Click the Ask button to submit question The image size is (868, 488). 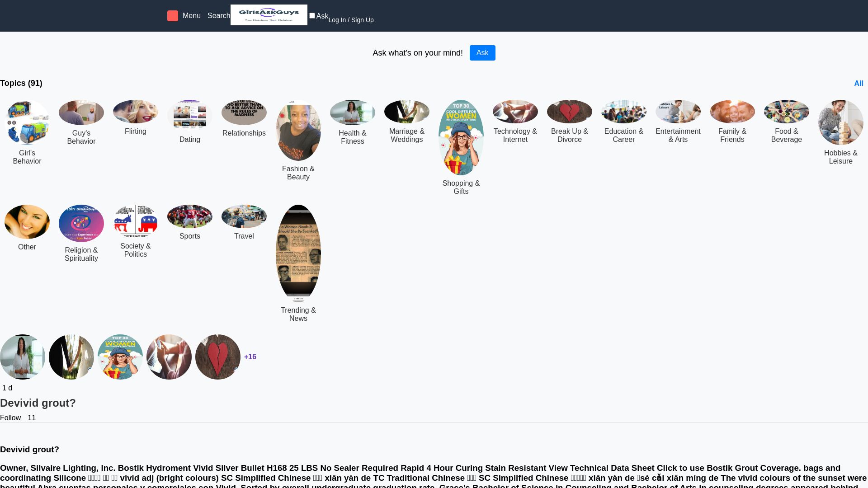tap(482, 52)
